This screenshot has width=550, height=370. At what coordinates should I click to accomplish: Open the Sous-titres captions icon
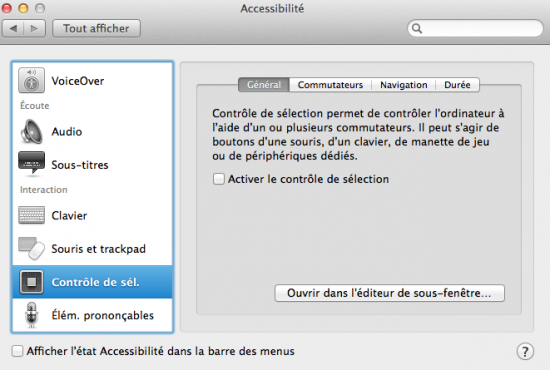(32, 163)
